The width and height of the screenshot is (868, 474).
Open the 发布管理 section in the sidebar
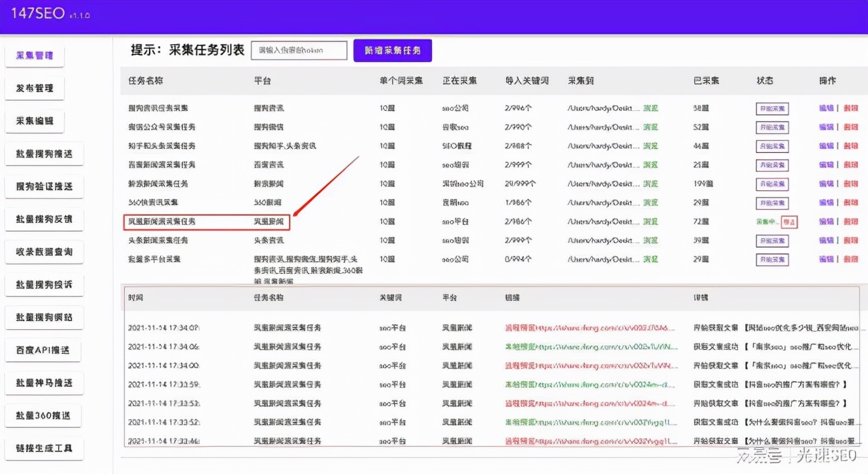35,88
